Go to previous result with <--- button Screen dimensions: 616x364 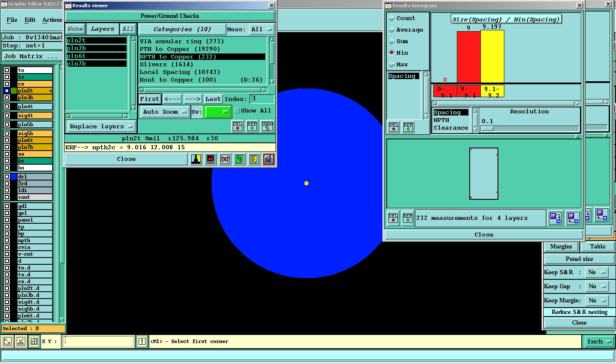click(172, 99)
